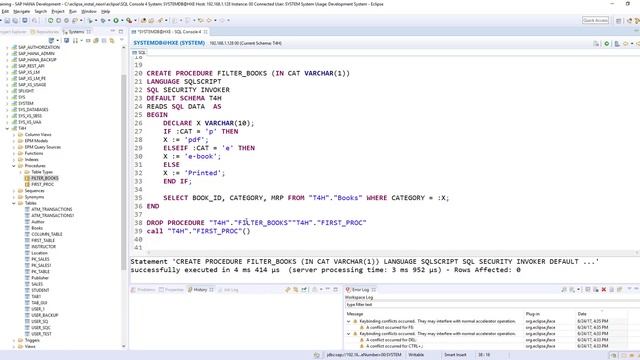The image size is (640, 360).
Task: Collapse the Procedures folder
Action: [x=14, y=166]
